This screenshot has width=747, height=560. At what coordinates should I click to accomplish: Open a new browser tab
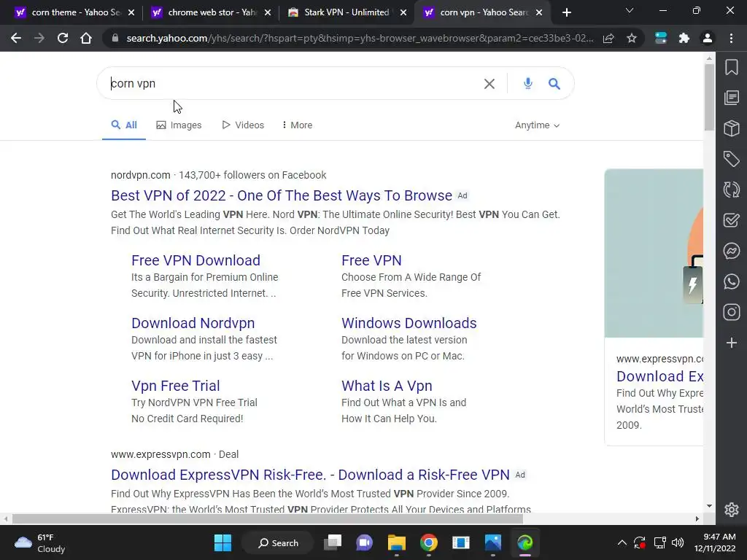(566, 13)
